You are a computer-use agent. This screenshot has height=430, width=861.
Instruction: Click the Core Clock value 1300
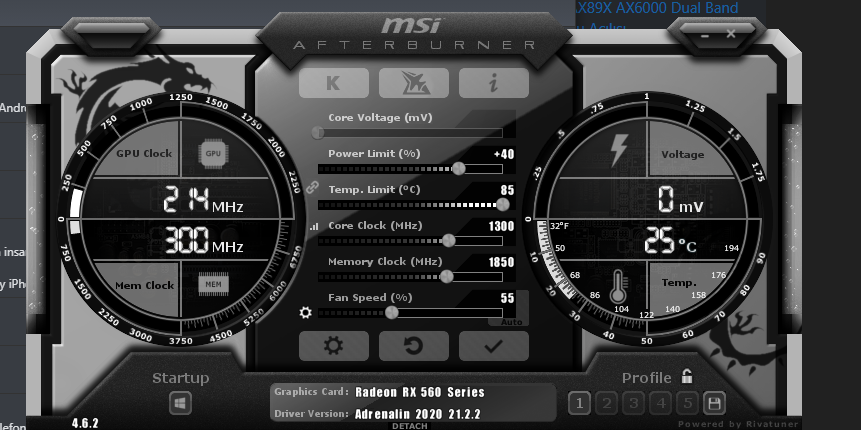(x=501, y=226)
